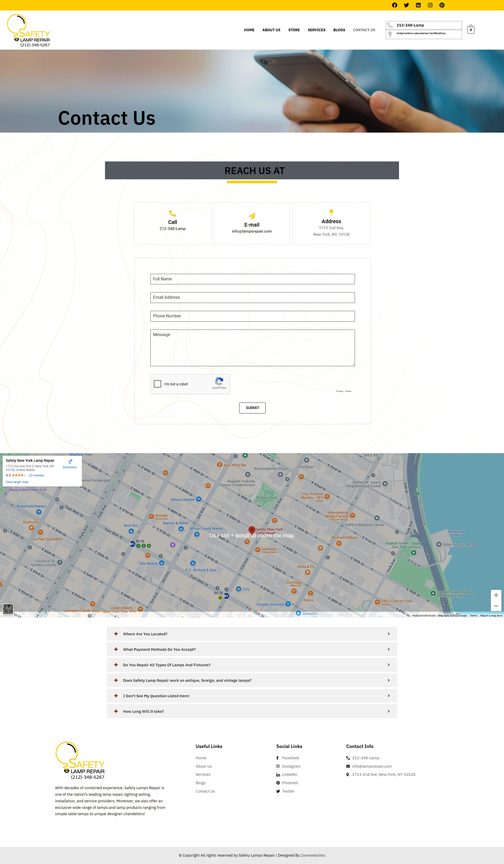The height and width of the screenshot is (864, 504).
Task: Zoom in the map with plus button
Action: (496, 595)
